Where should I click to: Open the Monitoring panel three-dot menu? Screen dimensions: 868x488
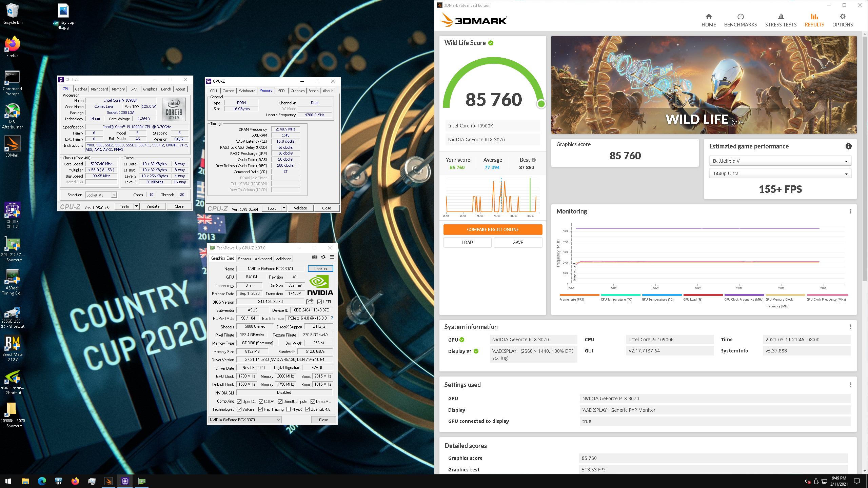pyautogui.click(x=850, y=211)
